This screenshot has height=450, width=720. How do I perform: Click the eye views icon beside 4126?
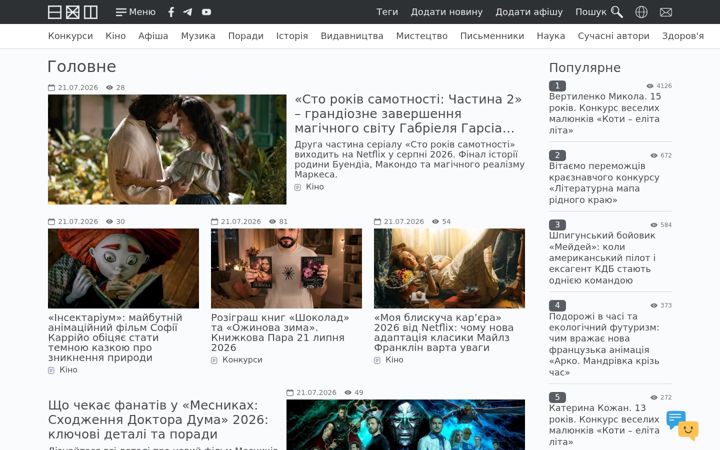[650, 86]
